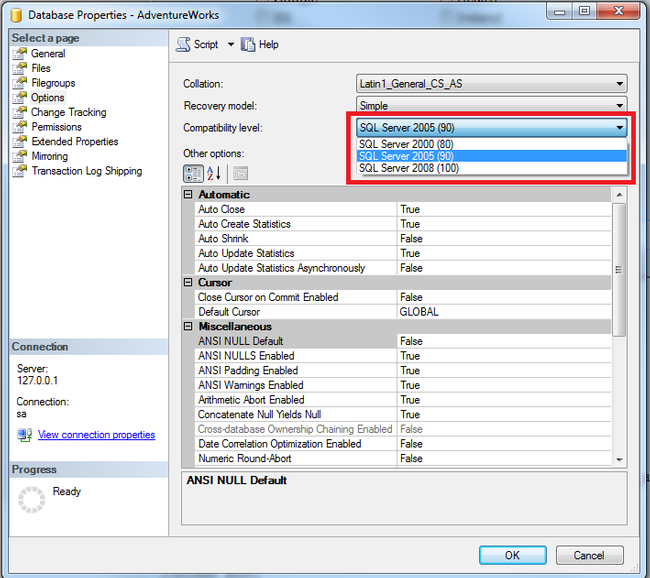650x578 pixels.
Task: Close the Compatibility level dropdown via arrow
Action: point(619,128)
